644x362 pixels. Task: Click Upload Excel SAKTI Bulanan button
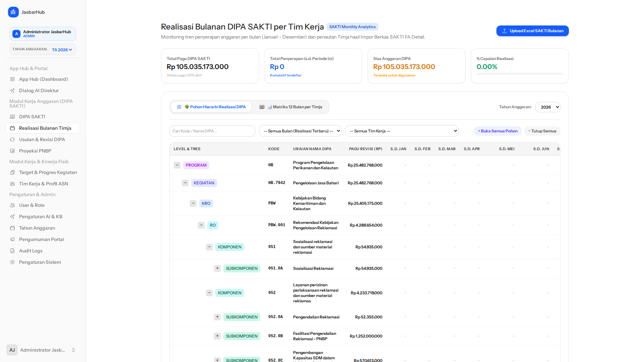click(533, 31)
